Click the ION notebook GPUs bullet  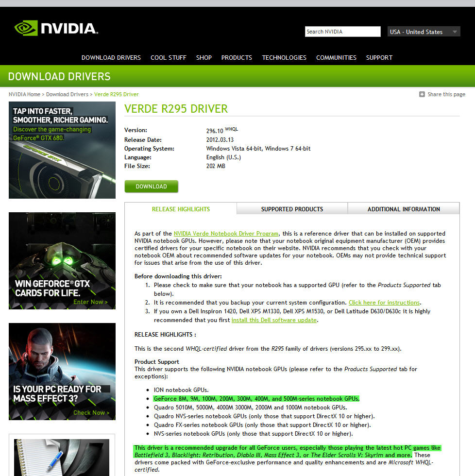tap(181, 390)
